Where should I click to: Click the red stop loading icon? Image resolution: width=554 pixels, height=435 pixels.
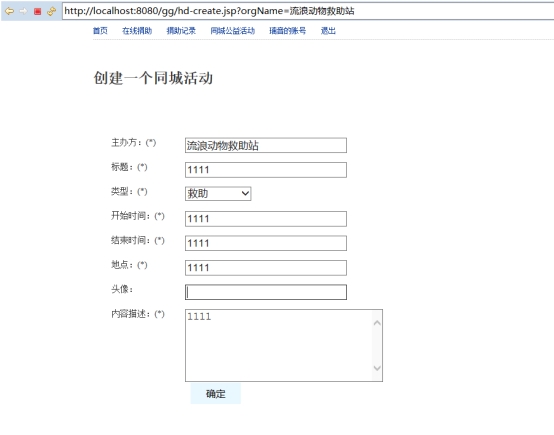coord(37,11)
